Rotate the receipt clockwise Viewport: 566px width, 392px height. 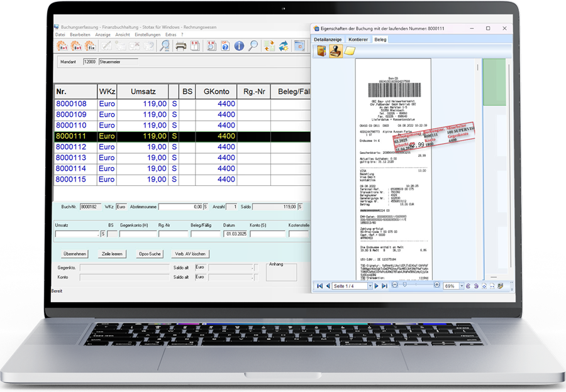[x=476, y=286]
